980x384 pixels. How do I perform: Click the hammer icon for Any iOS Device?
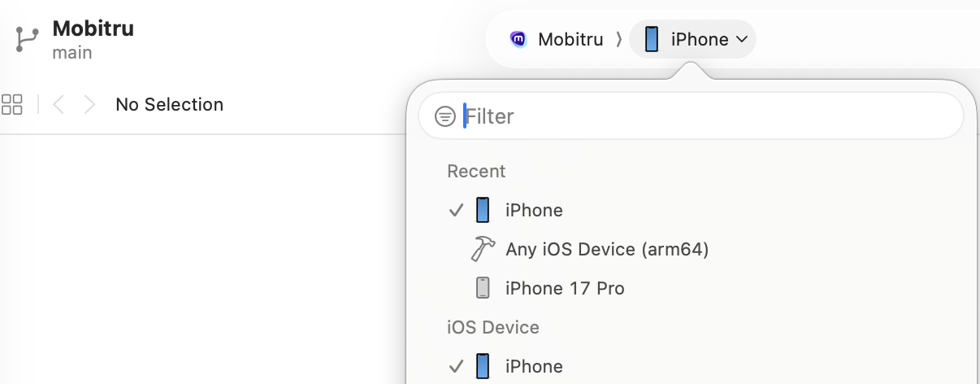(x=483, y=249)
